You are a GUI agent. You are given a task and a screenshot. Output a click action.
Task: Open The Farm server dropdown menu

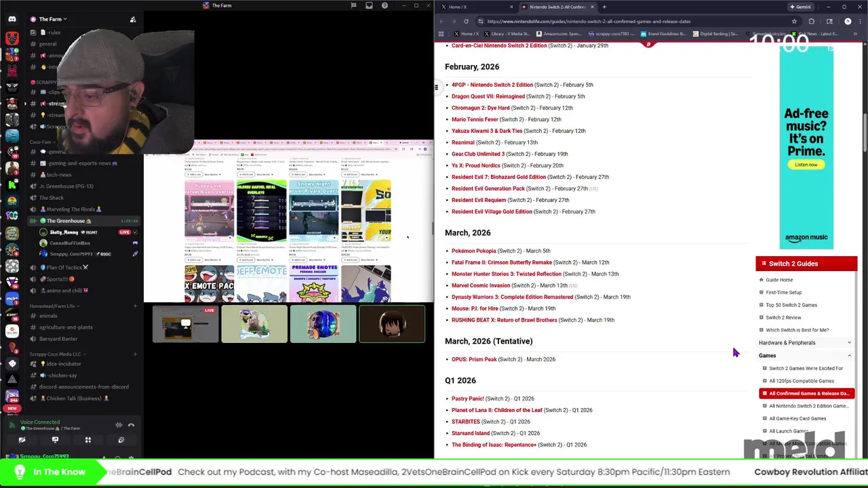pyautogui.click(x=52, y=19)
